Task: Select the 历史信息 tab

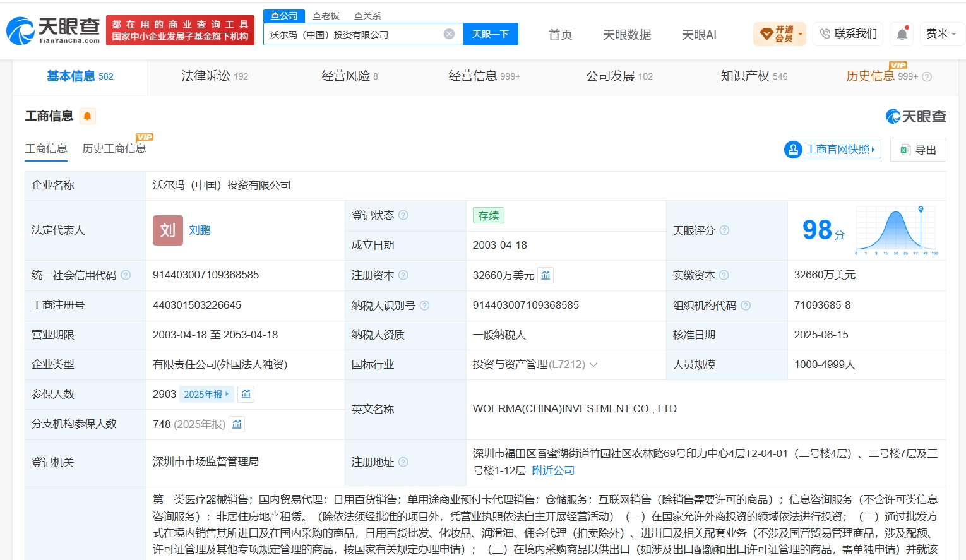Action: 882,76
